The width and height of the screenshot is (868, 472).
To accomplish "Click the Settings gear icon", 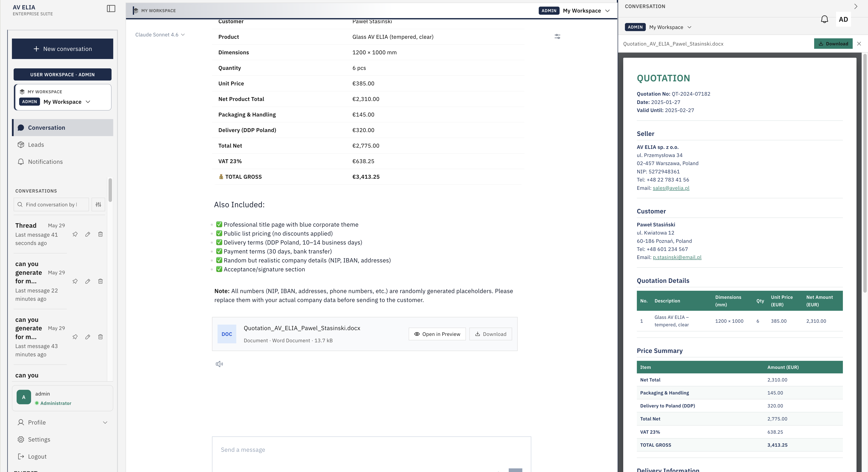I will click(21, 440).
